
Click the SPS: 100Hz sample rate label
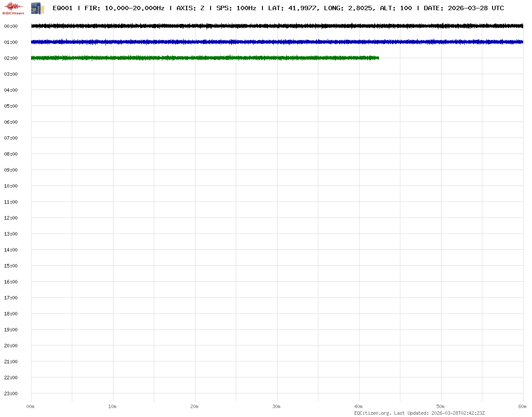[236, 8]
